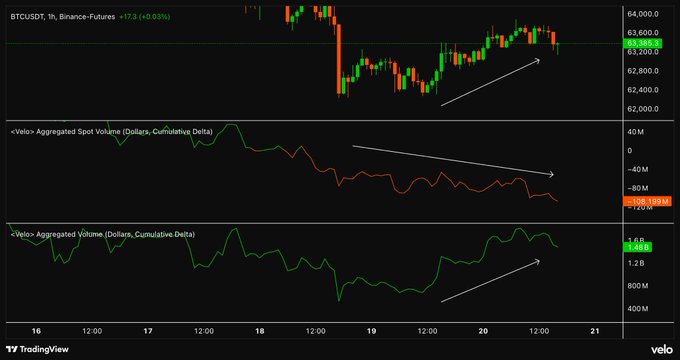Click the date 19 on time axis
Viewport: 680px width, 360px height.
pyautogui.click(x=371, y=331)
